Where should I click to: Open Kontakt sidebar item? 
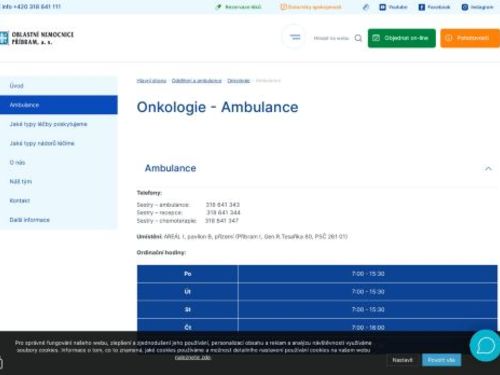click(x=59, y=201)
